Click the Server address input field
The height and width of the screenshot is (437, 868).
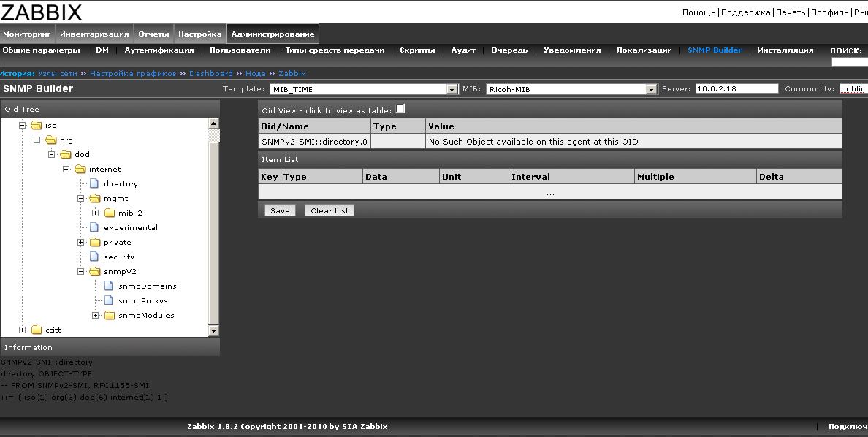click(736, 88)
